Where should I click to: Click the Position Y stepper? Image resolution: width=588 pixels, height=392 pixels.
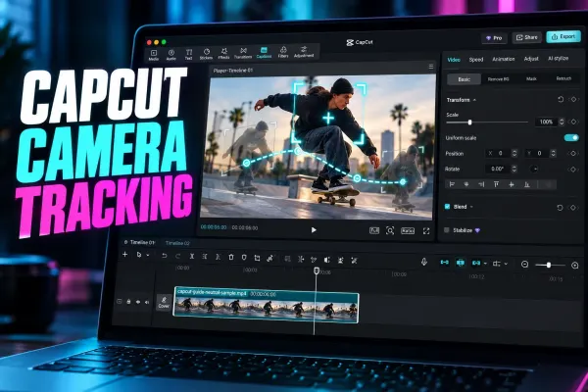[x=553, y=153]
